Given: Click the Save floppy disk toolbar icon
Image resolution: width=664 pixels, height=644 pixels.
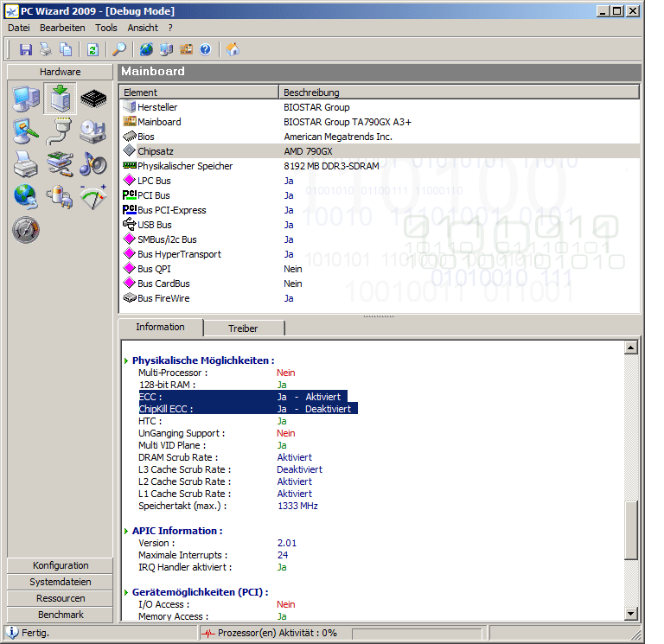Looking at the screenshot, I should (26, 49).
